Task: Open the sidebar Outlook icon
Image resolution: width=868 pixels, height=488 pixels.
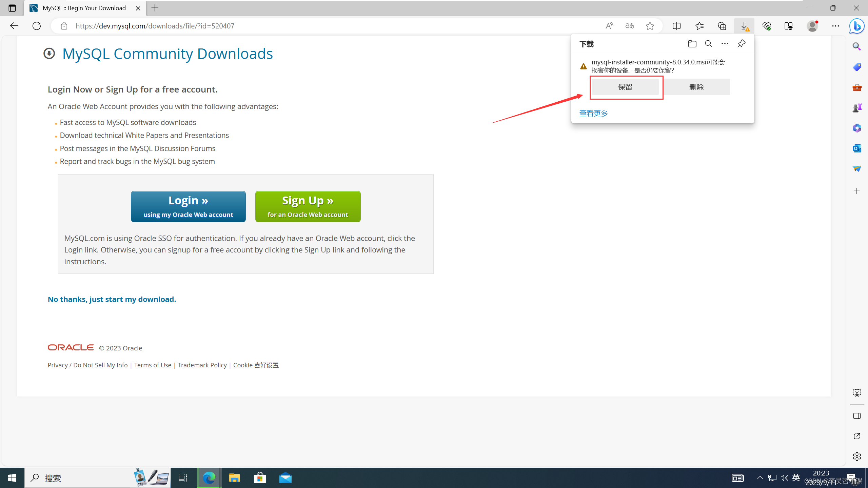Action: (857, 148)
